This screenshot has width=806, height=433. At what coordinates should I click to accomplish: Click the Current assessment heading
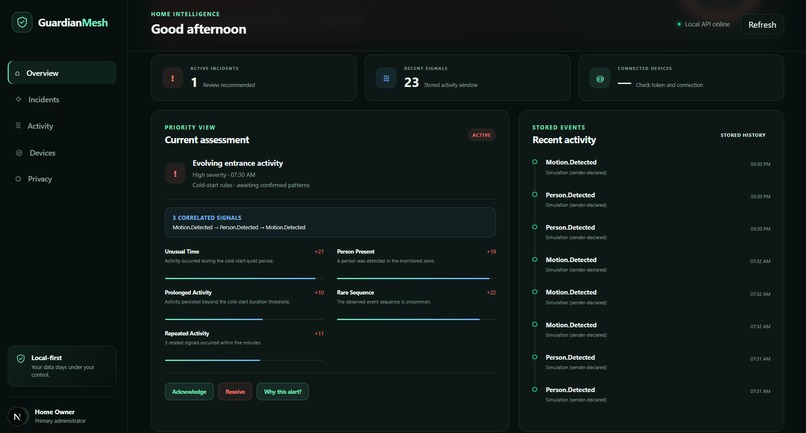[207, 140]
